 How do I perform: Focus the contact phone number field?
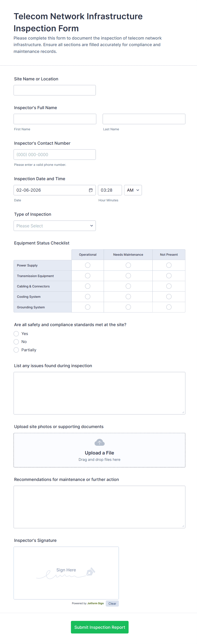(55, 155)
